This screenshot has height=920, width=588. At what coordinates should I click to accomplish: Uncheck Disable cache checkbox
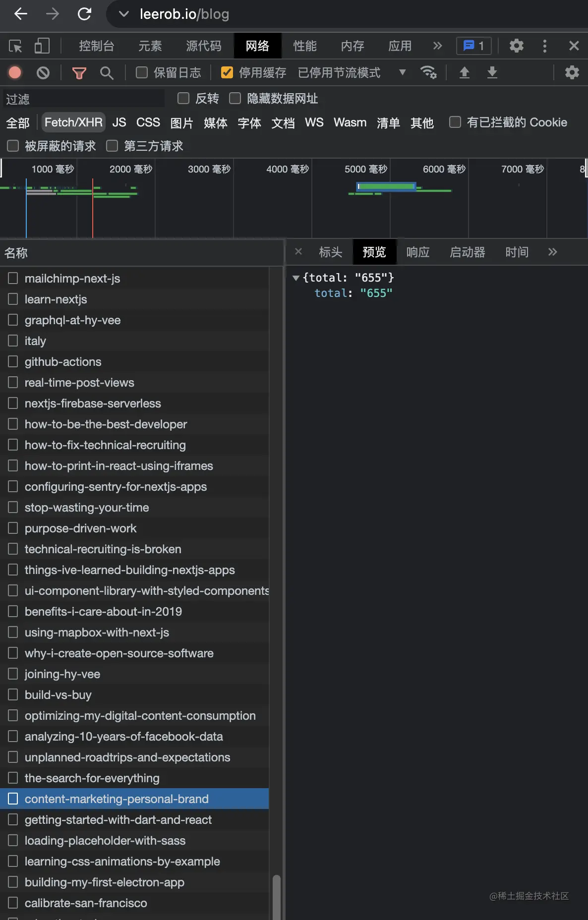pos(227,73)
